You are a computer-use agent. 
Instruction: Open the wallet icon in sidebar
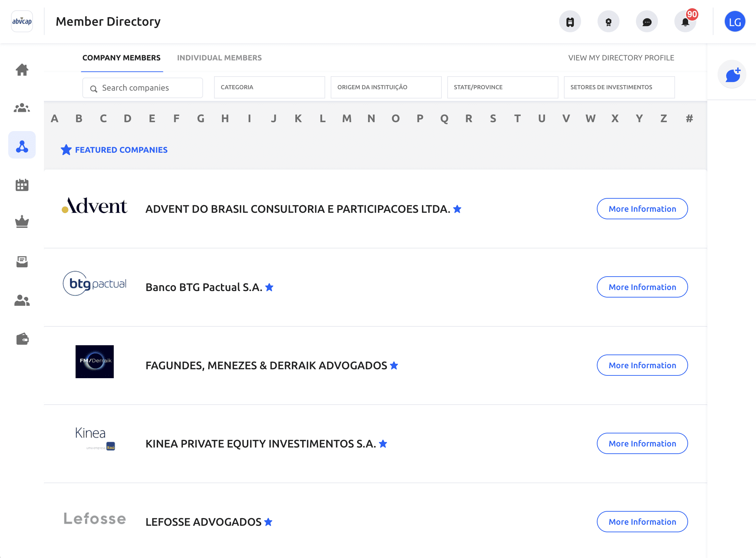point(22,339)
